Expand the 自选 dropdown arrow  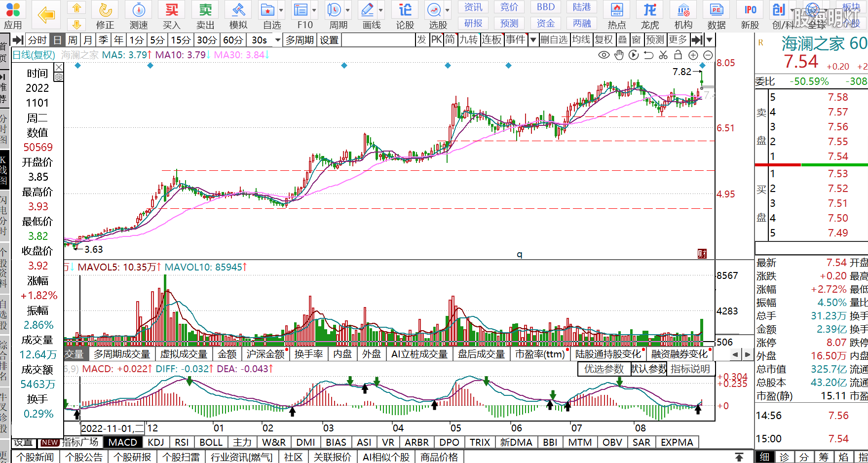(x=281, y=10)
